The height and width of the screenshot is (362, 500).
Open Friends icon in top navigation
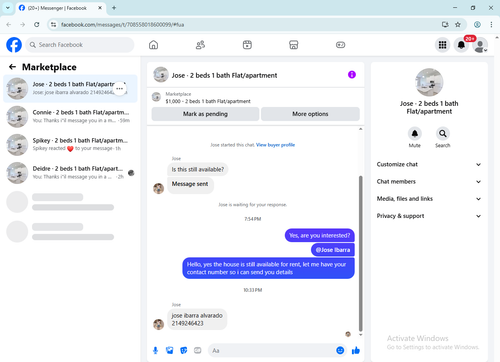click(200, 45)
